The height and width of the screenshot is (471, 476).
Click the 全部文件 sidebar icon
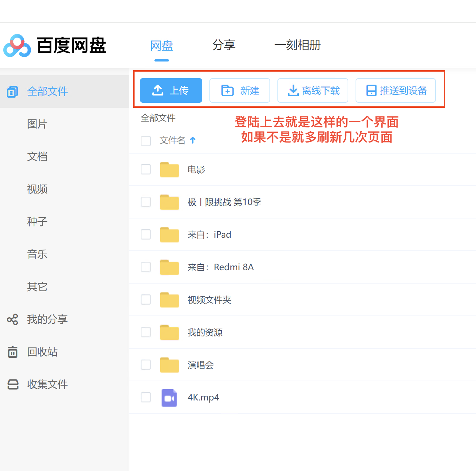click(x=12, y=92)
